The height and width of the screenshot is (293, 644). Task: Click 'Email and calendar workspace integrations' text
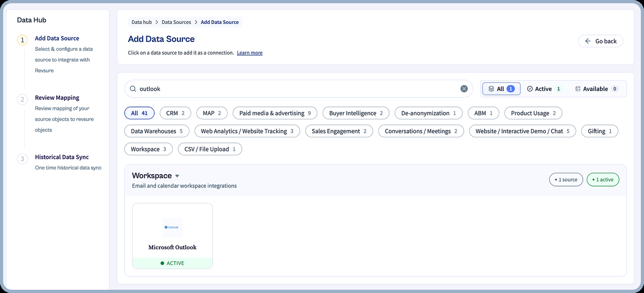(184, 186)
